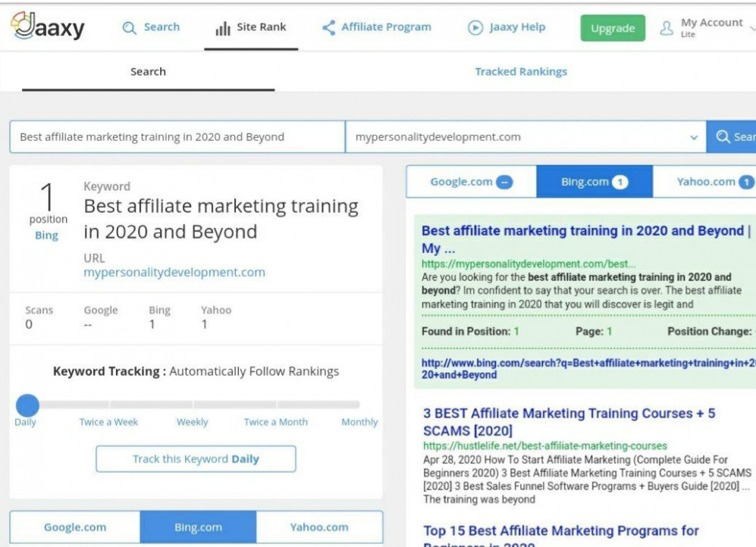
Task: Click the 'Position Change:' text
Action: (x=710, y=331)
